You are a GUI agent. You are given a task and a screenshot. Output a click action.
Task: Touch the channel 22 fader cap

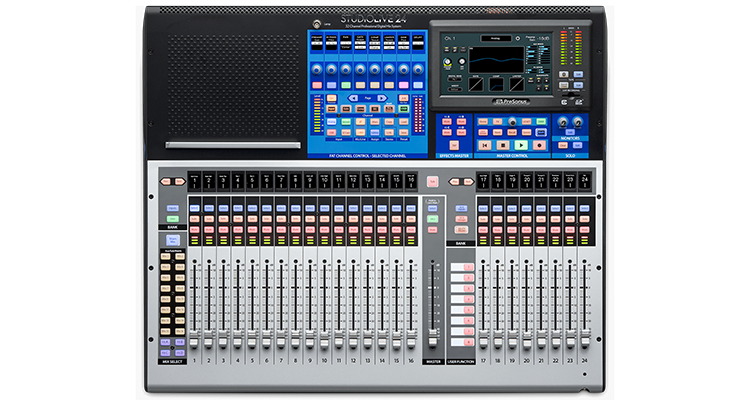click(556, 339)
